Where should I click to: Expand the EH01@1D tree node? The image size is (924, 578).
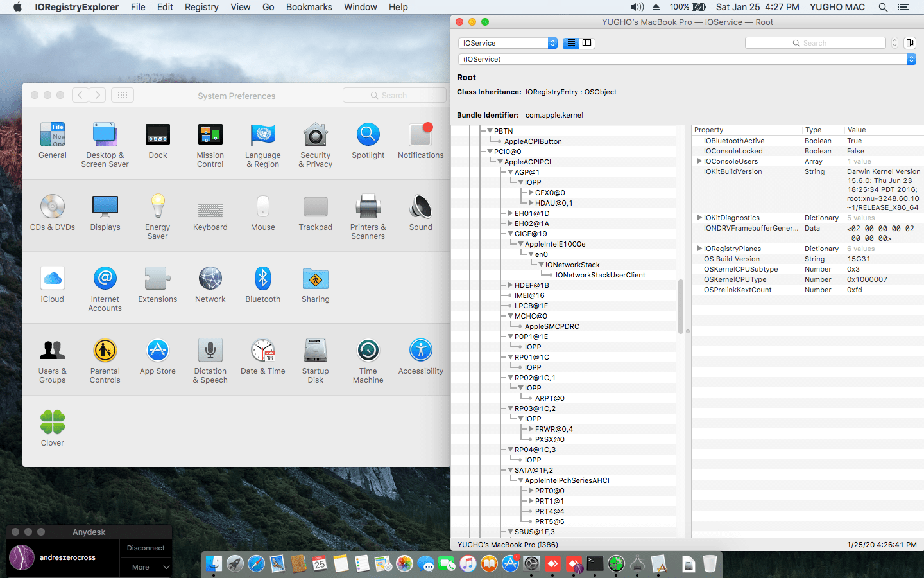(511, 213)
